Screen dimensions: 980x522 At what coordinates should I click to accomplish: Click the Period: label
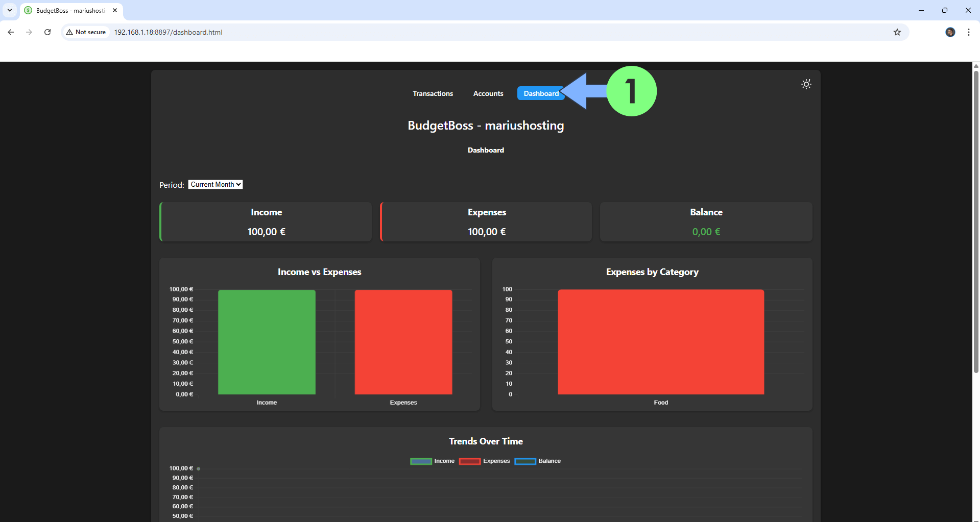tap(172, 185)
